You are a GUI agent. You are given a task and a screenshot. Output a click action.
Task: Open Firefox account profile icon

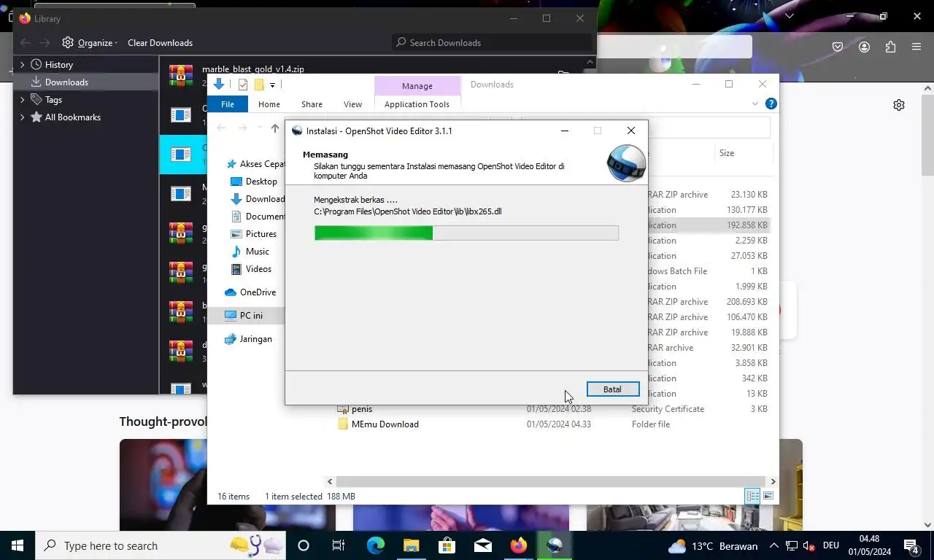pos(864,47)
